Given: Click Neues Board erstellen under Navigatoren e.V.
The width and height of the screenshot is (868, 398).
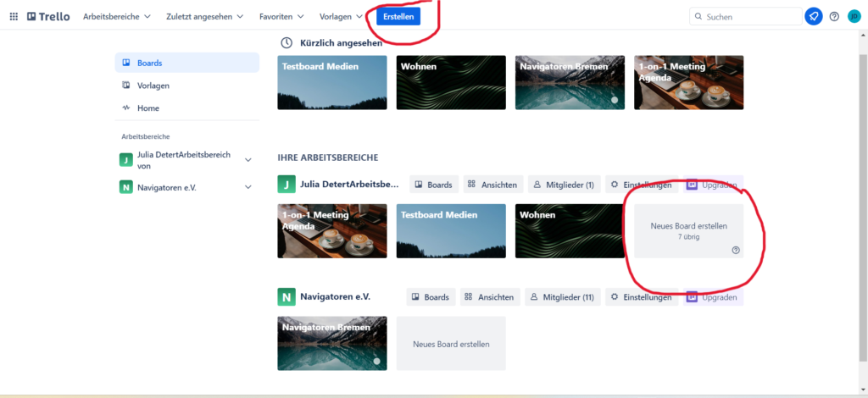Looking at the screenshot, I should pyautogui.click(x=451, y=343).
